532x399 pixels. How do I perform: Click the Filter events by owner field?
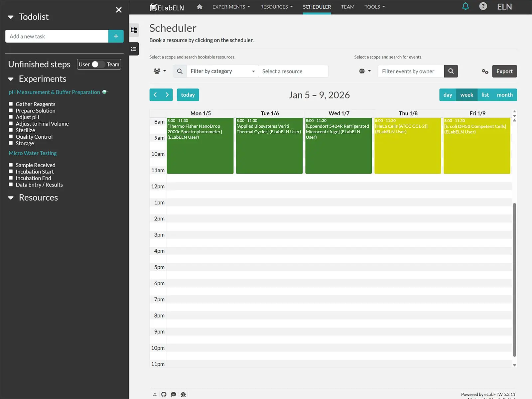point(410,71)
